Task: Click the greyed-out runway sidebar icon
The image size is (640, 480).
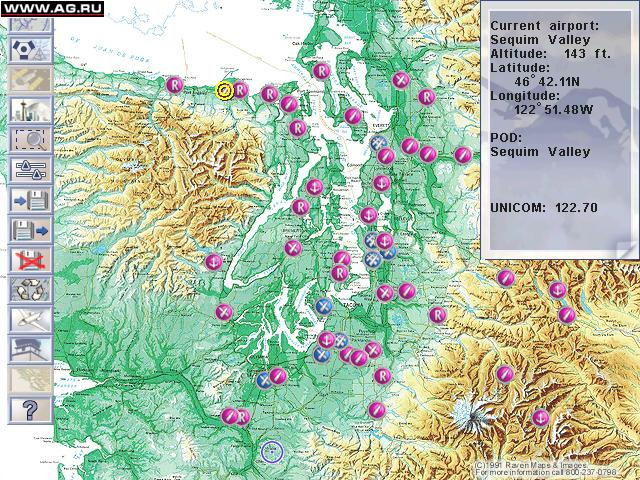Action: (31, 79)
